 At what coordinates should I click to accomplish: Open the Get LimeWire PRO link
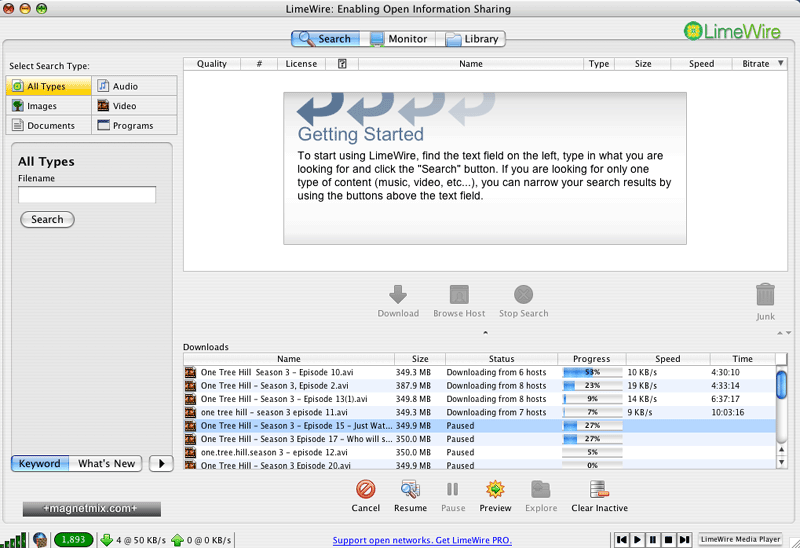422,540
